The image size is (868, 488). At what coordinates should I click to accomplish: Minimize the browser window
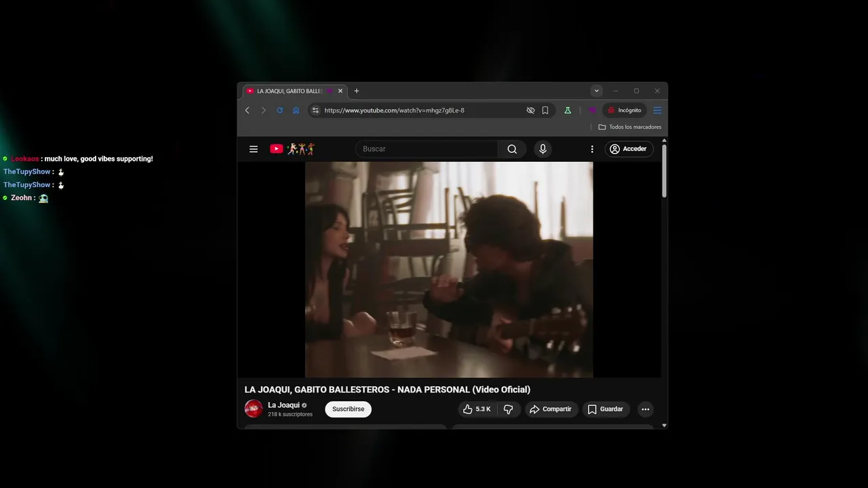616,91
